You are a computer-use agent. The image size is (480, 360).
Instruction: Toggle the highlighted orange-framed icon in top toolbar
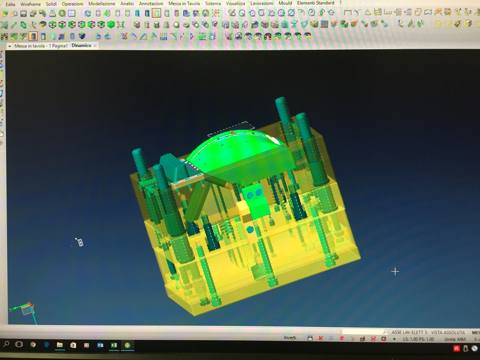click(x=156, y=13)
